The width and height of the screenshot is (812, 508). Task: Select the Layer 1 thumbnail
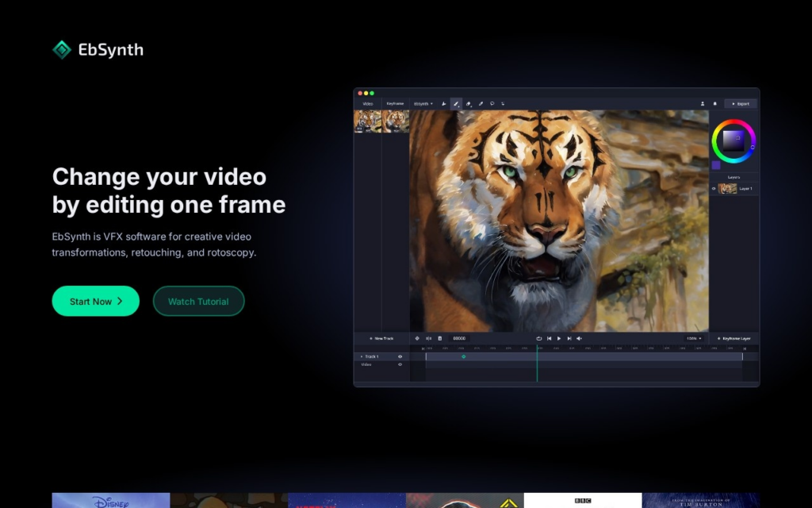728,189
